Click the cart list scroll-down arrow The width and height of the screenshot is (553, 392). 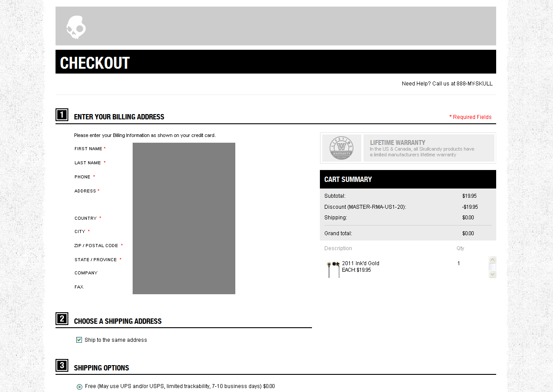point(493,274)
